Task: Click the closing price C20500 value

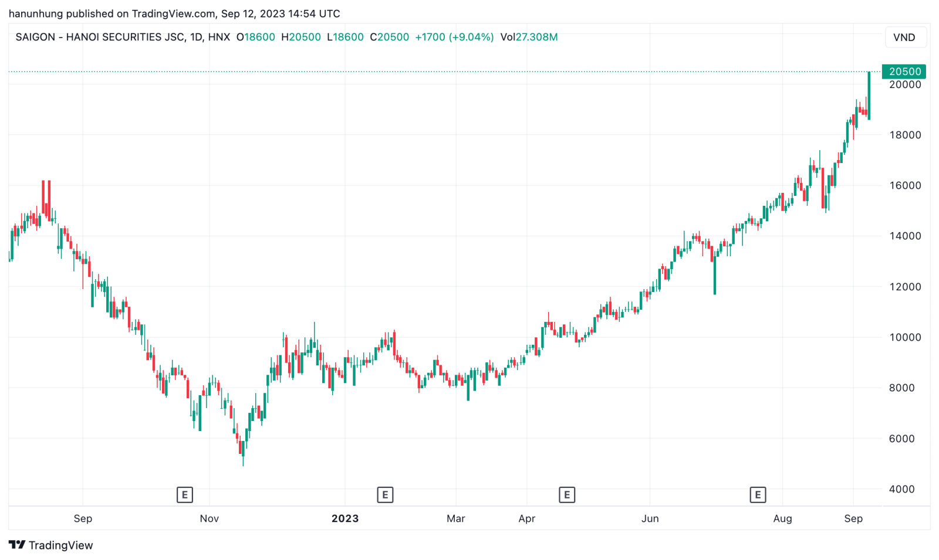Action: (390, 37)
